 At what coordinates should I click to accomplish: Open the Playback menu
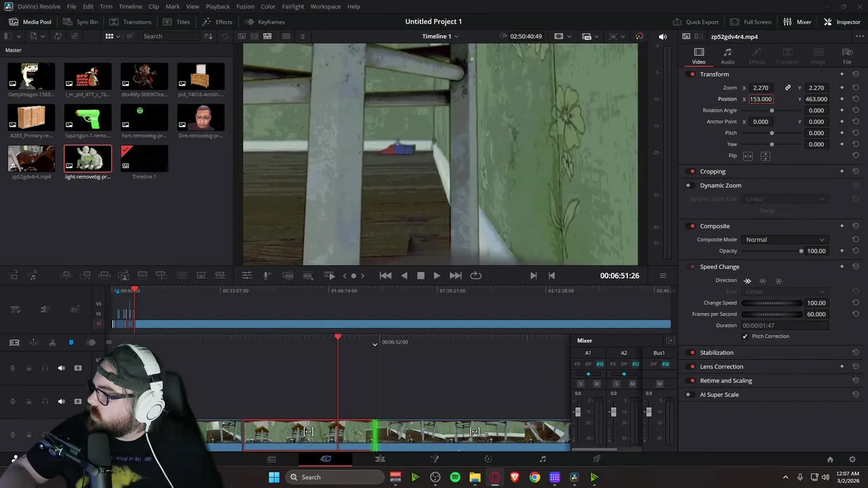coord(218,6)
